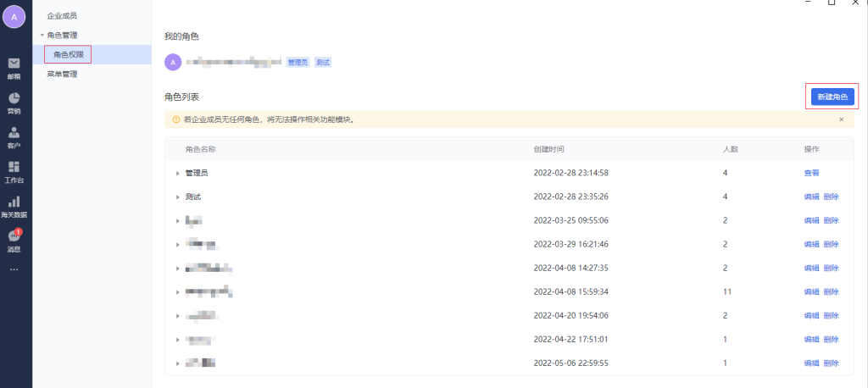868x388 pixels.
Task: Select 角色权限 in the left menu
Action: (68, 55)
